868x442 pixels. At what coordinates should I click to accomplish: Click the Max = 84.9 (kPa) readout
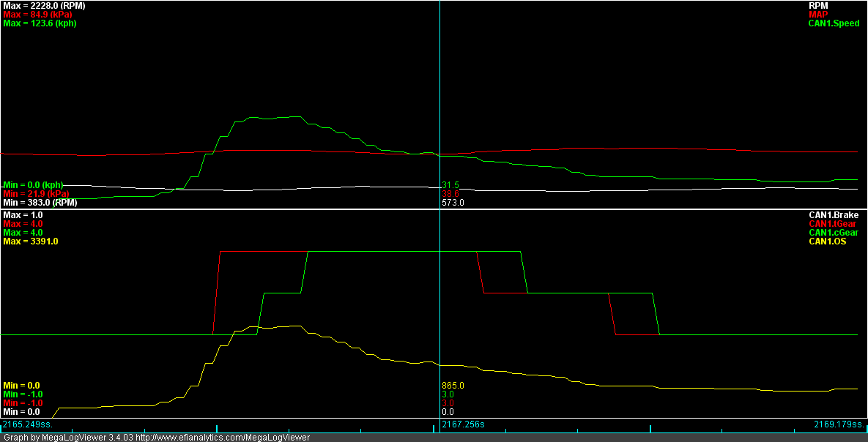pyautogui.click(x=37, y=14)
